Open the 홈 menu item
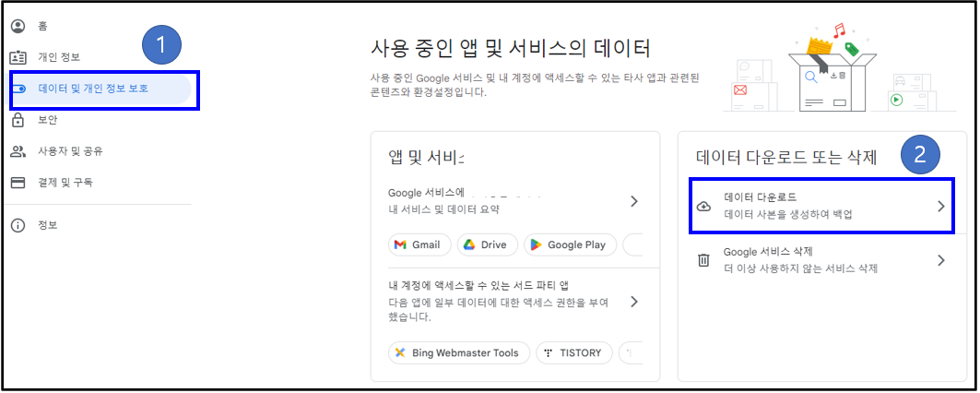980x393 pixels. pyautogui.click(x=43, y=26)
